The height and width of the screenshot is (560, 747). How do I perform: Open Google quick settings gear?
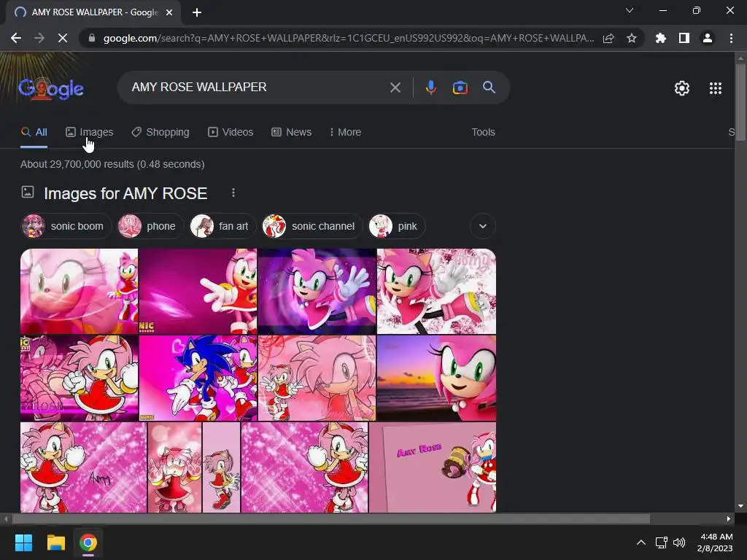pyautogui.click(x=682, y=88)
